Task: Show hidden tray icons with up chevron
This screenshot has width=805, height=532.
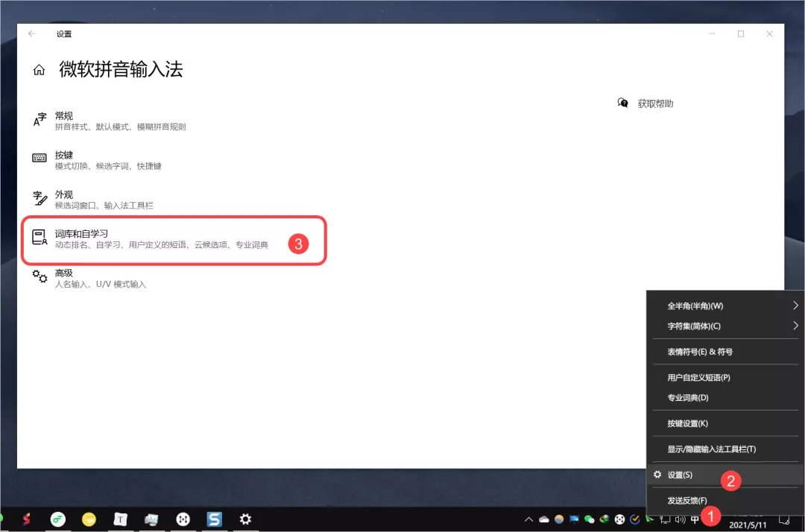Action: [x=528, y=519]
